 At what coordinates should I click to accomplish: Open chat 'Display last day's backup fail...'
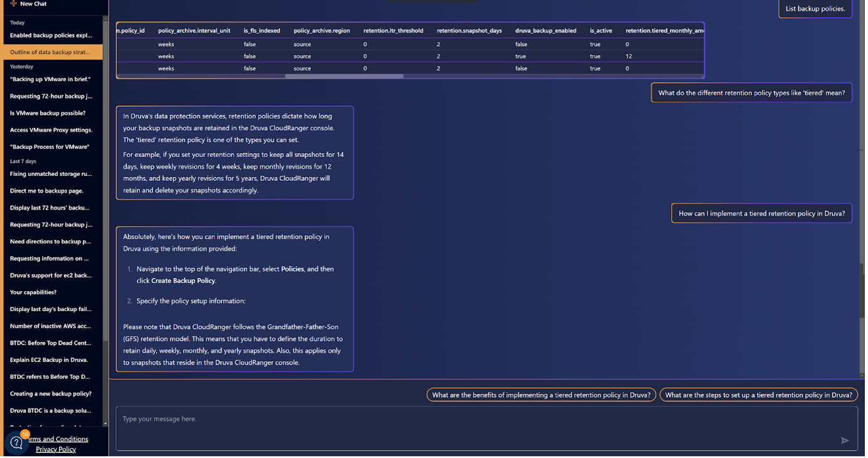51,309
